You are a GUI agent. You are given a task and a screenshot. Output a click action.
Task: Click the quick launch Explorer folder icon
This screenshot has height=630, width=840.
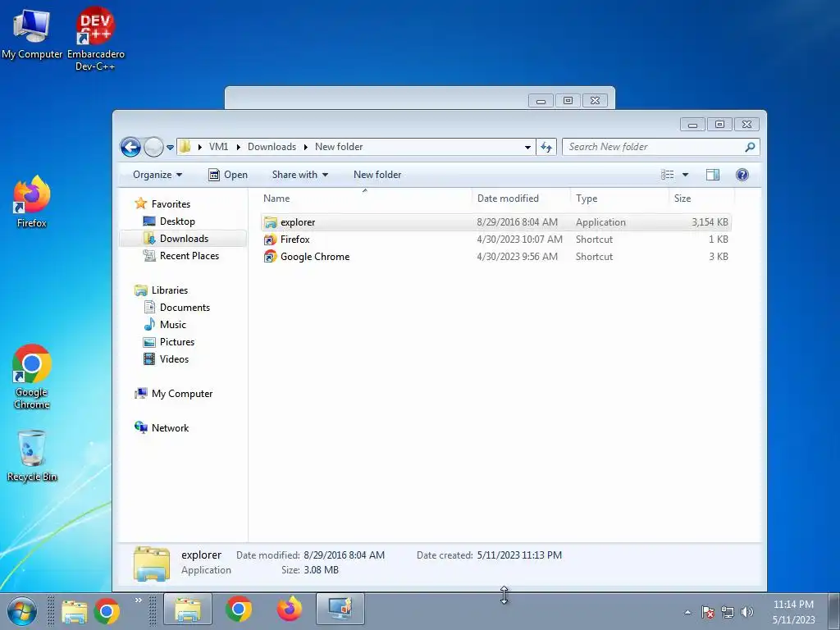point(75,612)
